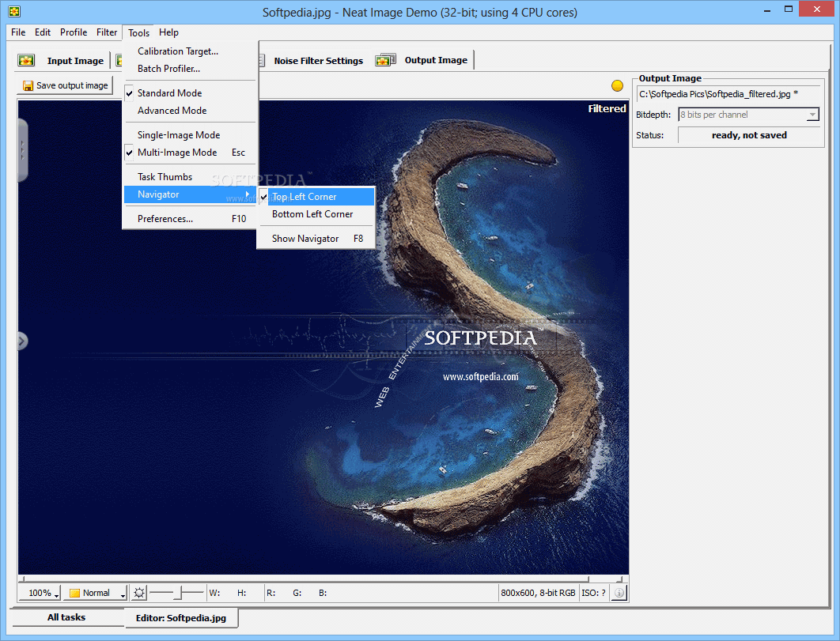Open the Profile menu
The image size is (840, 641).
click(x=74, y=32)
